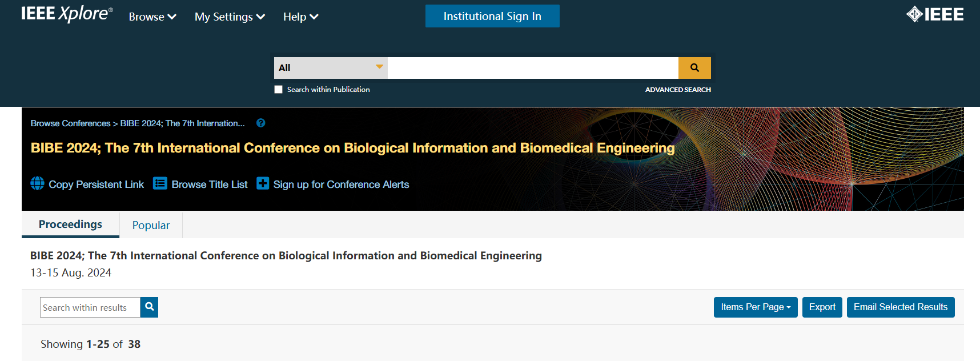Click the IEEE logo at top right
The width and height of the screenshot is (980, 361).
pos(934,14)
